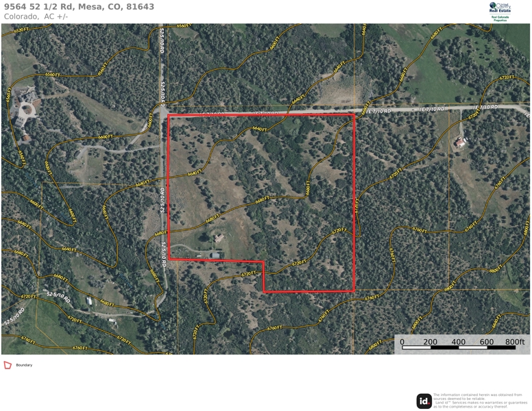The image size is (532, 411).
Task: Click the red-roofed house east of parcel
Action: pos(460,142)
